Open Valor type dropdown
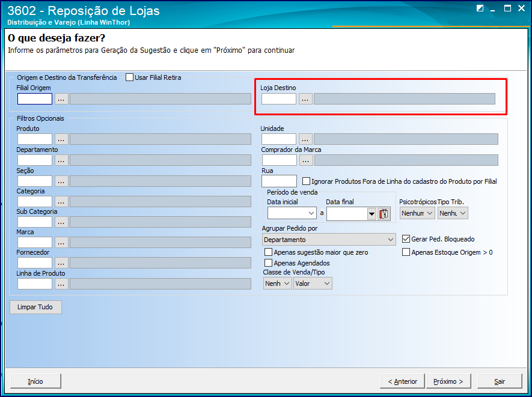The image size is (532, 397). pyautogui.click(x=313, y=283)
